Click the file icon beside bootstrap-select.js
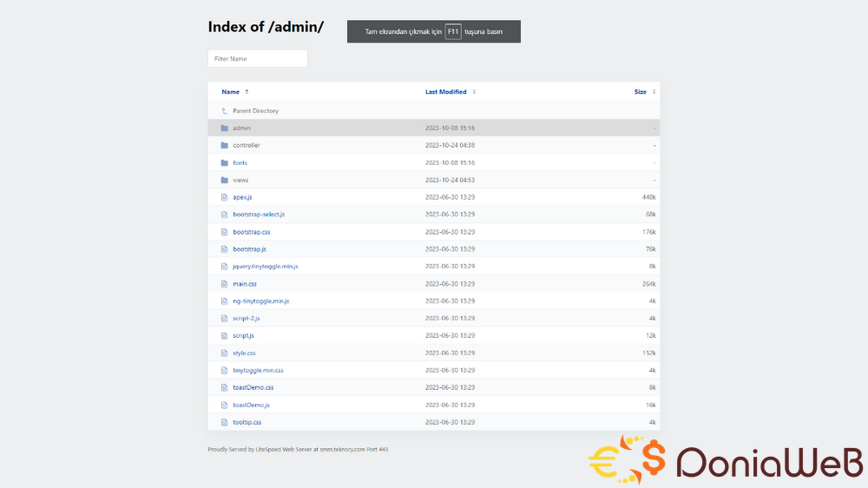This screenshot has width=868, height=488. click(x=224, y=214)
